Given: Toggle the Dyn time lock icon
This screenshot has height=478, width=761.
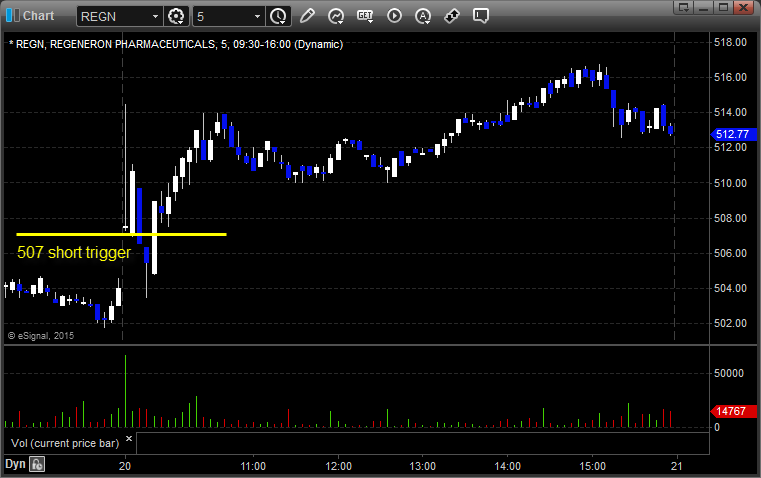Looking at the screenshot, I should [37, 464].
